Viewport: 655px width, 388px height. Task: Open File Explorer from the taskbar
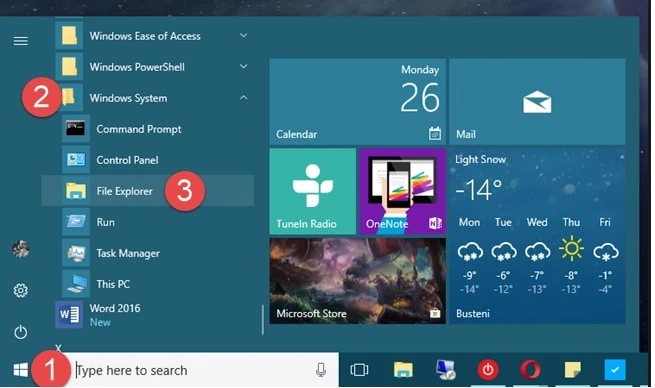(x=403, y=370)
